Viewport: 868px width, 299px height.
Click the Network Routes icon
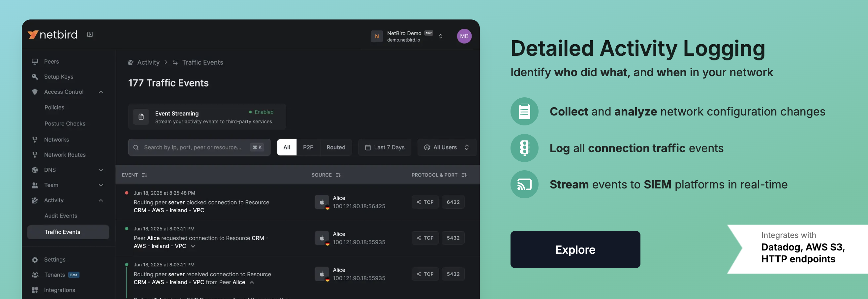pyautogui.click(x=35, y=155)
